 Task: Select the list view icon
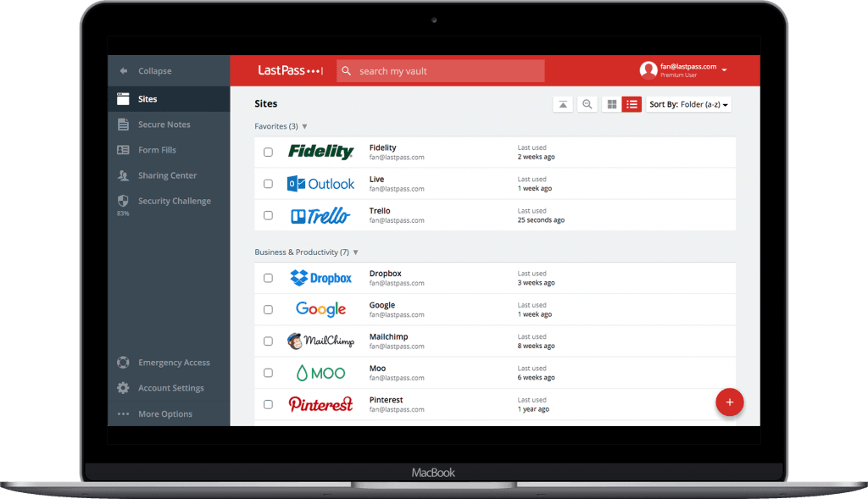tap(632, 104)
